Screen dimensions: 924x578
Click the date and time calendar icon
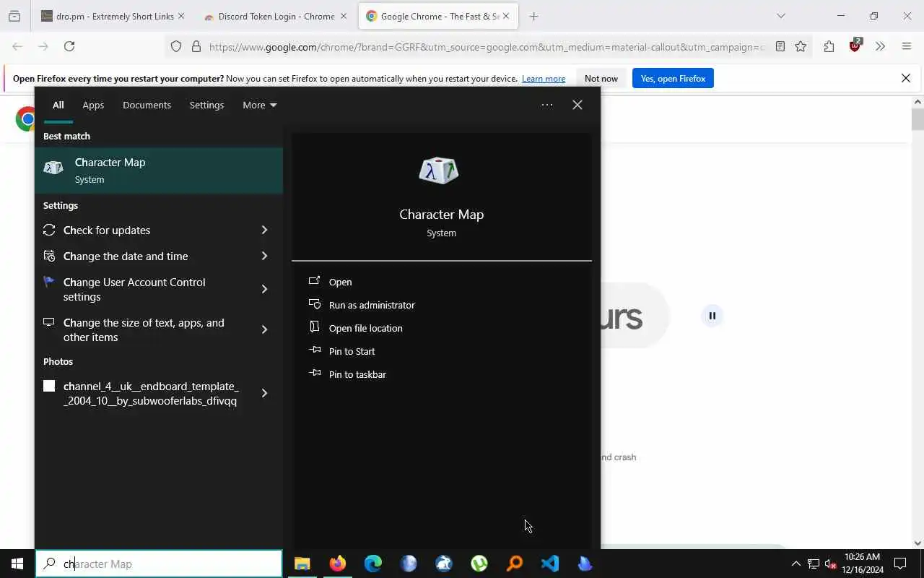(49, 256)
